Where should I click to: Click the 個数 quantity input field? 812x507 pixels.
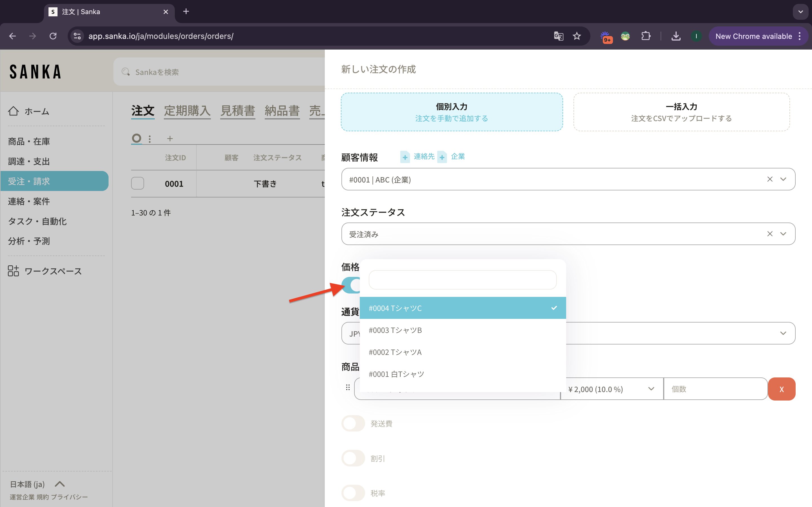click(x=715, y=389)
